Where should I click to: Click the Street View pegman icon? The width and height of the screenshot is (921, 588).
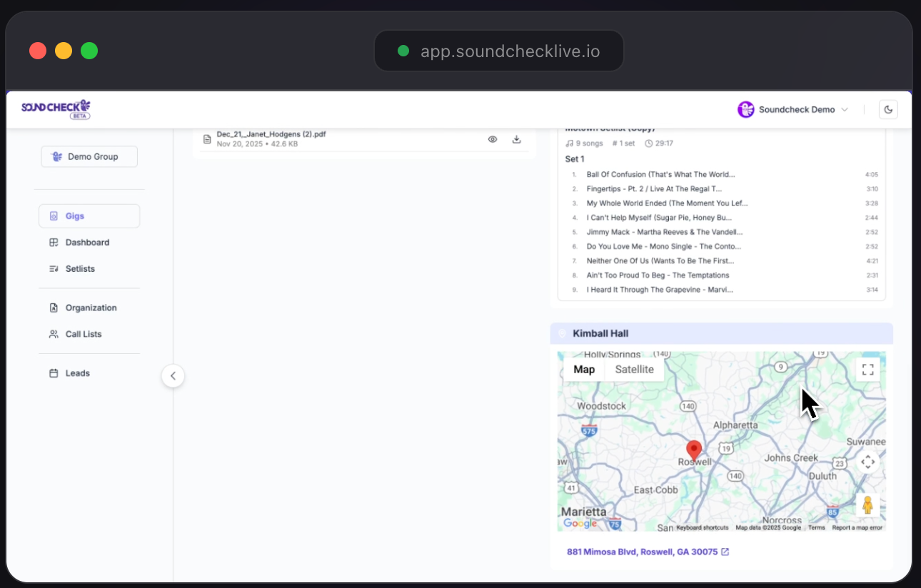pos(867,505)
